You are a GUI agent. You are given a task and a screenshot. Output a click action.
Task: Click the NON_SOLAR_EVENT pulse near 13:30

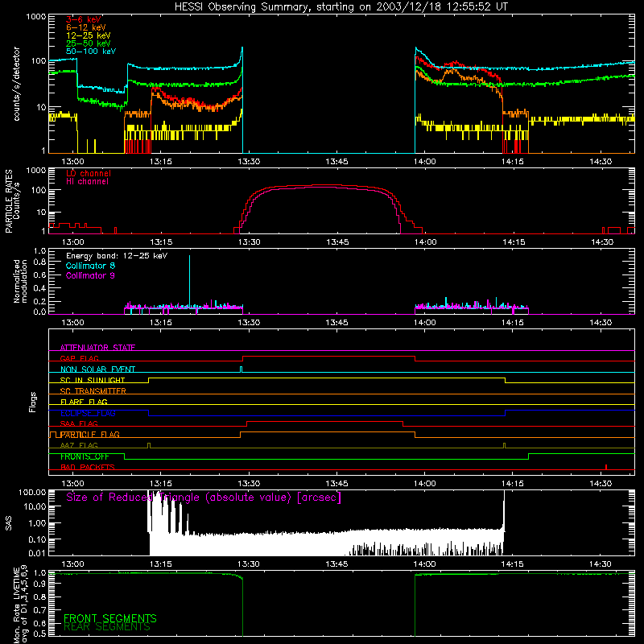[x=241, y=369]
